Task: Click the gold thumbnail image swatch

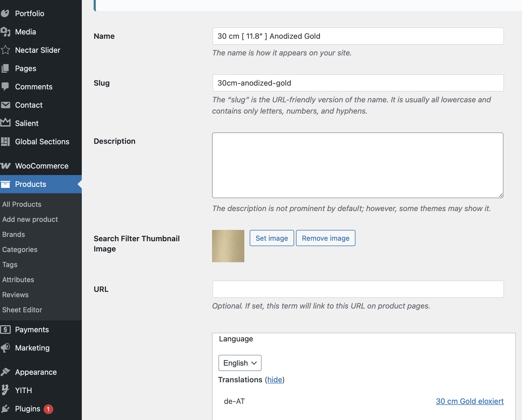Action: coord(228,246)
